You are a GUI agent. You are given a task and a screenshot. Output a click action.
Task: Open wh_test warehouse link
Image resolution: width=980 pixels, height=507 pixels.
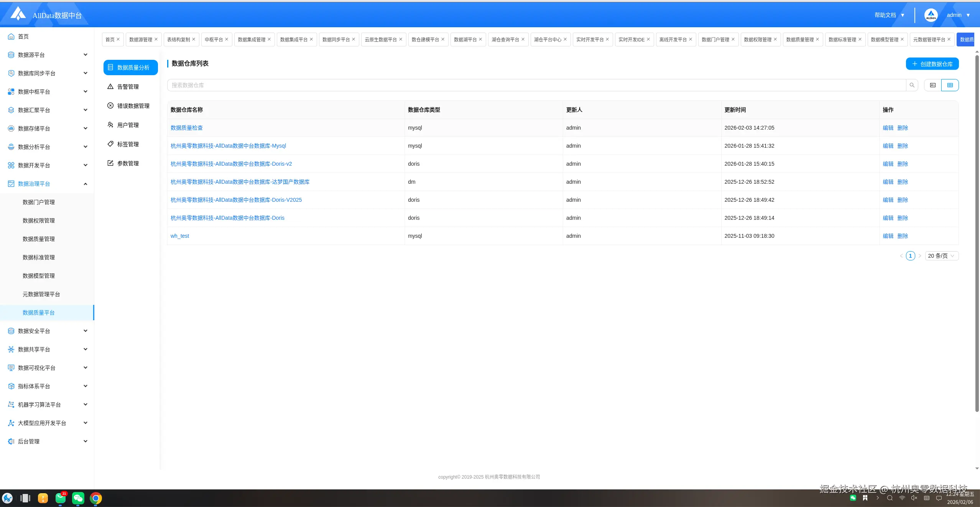pos(180,236)
